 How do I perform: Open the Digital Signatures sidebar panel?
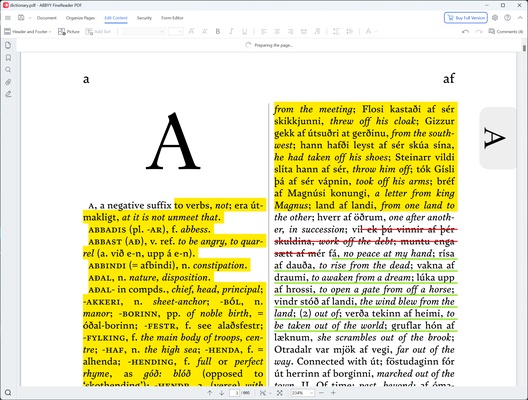pos(8,94)
